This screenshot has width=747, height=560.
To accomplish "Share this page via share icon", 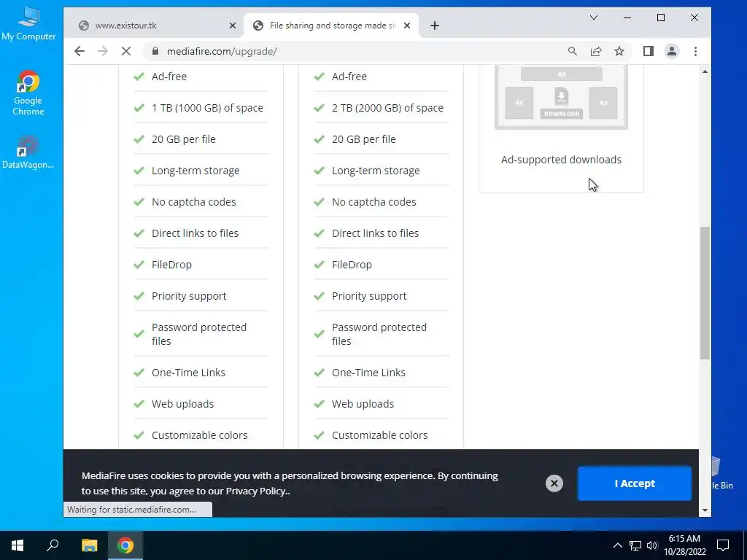I will (x=595, y=52).
